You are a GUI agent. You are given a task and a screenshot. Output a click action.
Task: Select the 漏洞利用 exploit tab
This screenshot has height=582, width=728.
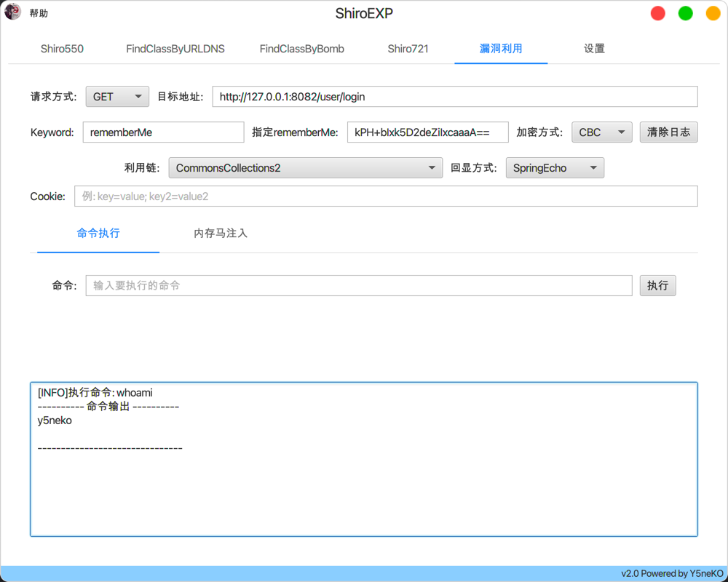pyautogui.click(x=501, y=49)
